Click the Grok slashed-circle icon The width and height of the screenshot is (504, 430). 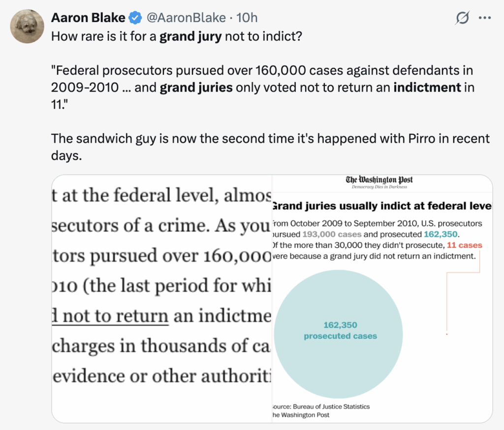coord(462,18)
